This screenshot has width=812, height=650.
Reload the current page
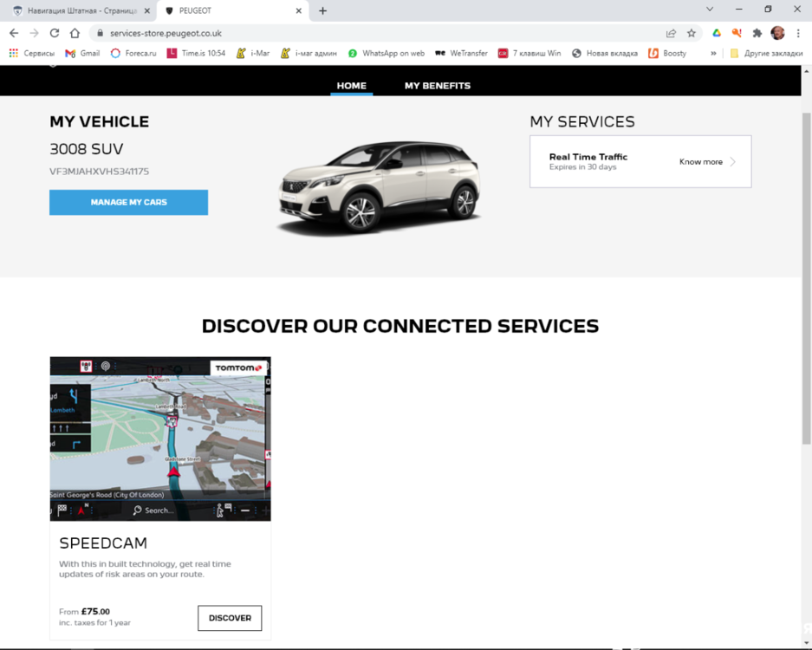pyautogui.click(x=55, y=33)
